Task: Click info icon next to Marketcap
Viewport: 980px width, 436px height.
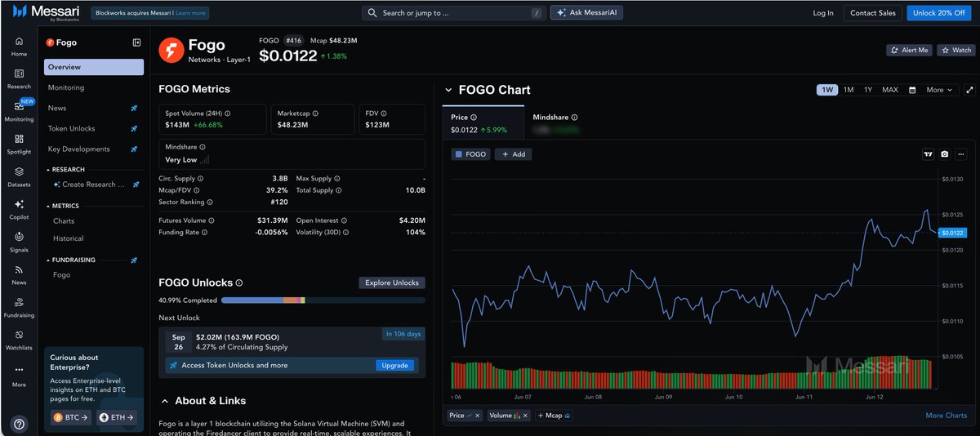Action: click(x=315, y=113)
